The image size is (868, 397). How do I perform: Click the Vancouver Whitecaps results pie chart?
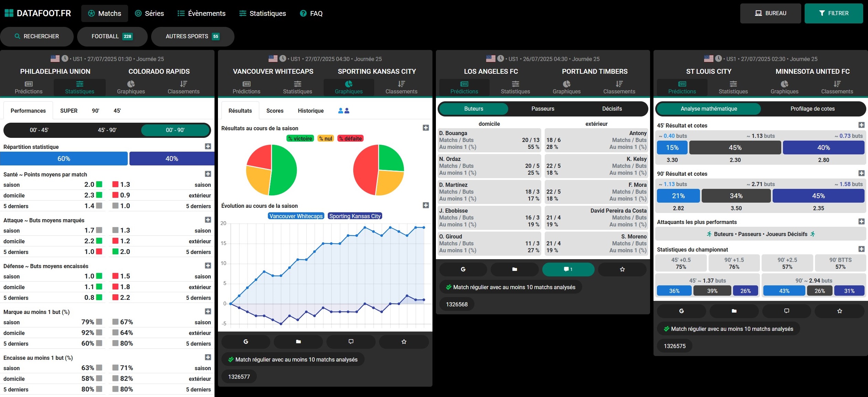point(271,170)
